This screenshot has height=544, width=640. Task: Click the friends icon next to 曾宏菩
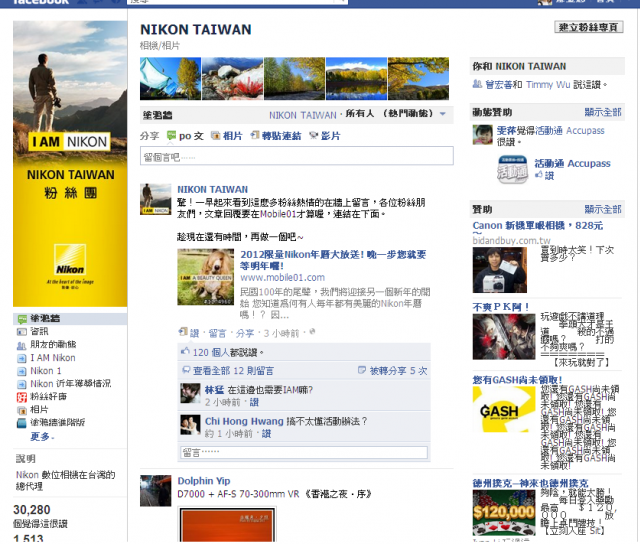(477, 84)
